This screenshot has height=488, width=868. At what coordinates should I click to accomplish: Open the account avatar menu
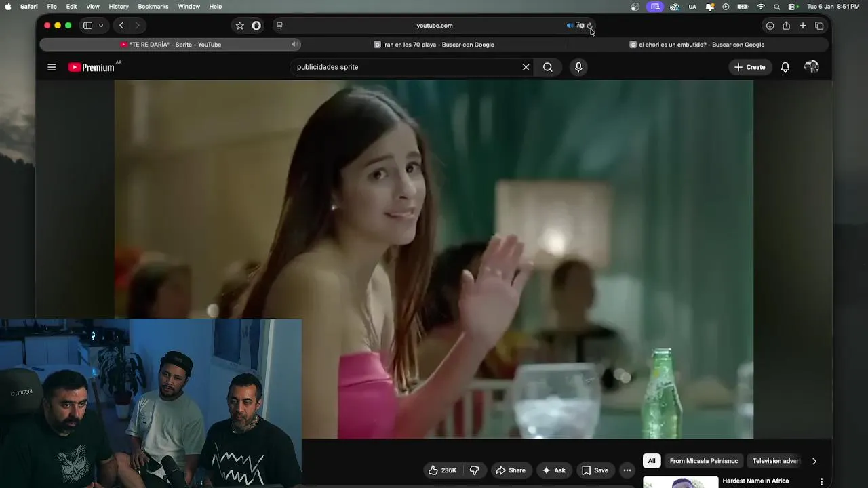point(812,67)
